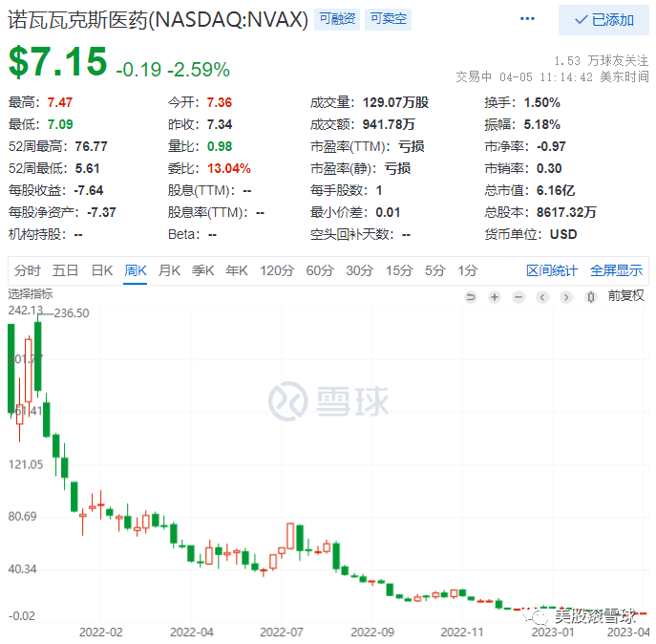
Task: Move chart right with the arrow icon
Action: click(566, 297)
